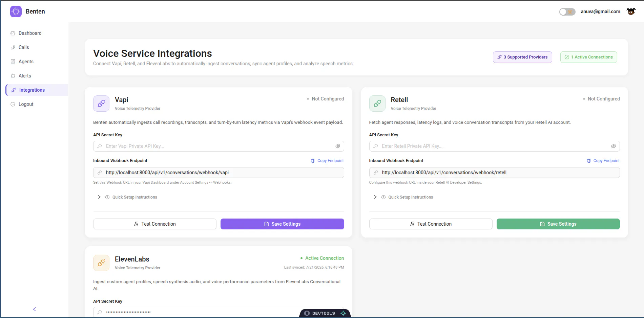The width and height of the screenshot is (644, 318).
Task: Show the Vapi API key via eye icon
Action: click(x=338, y=146)
